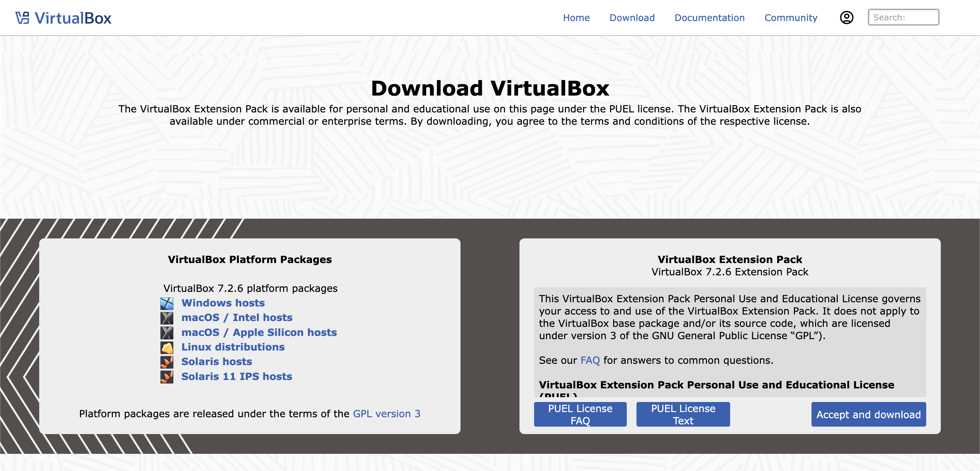
Task: Click the Solaris 11 IPS icon
Action: pos(167,377)
